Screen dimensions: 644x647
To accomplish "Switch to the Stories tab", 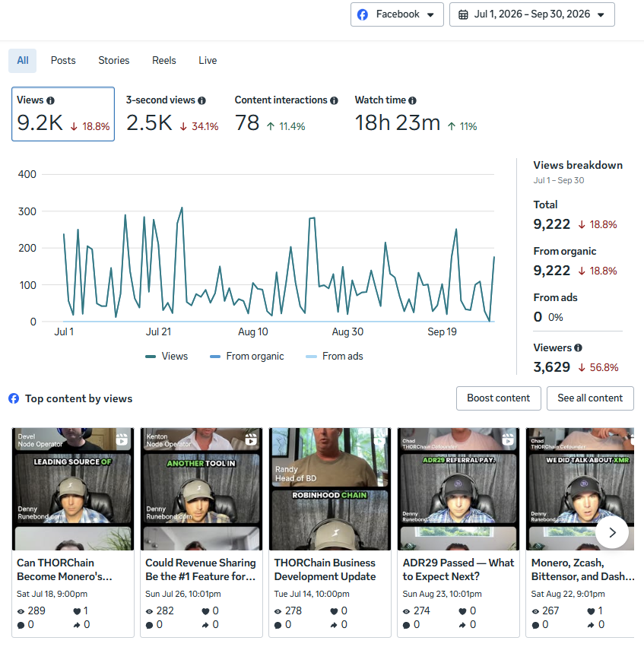I will tap(113, 61).
